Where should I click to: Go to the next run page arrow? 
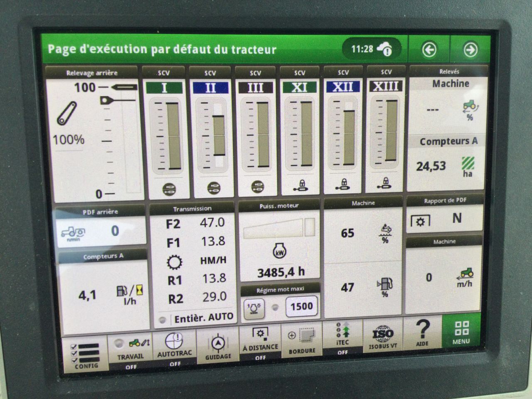[x=470, y=50]
